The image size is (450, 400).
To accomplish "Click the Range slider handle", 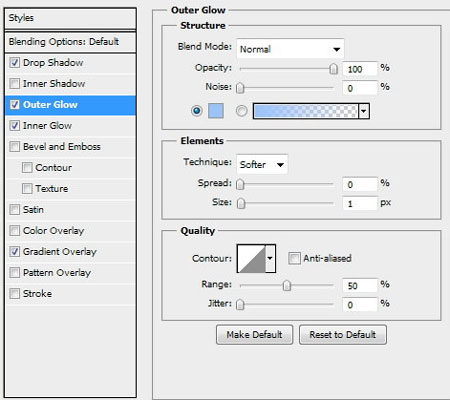I will [287, 285].
